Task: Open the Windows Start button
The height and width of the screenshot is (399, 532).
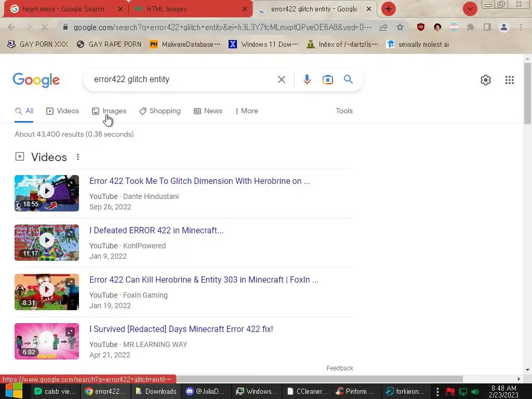Action: click(x=14, y=391)
